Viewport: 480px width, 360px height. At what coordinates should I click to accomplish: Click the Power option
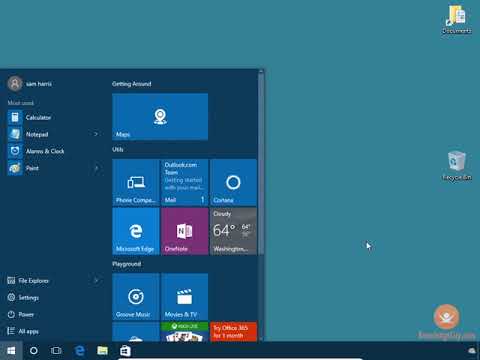[x=21, y=314]
